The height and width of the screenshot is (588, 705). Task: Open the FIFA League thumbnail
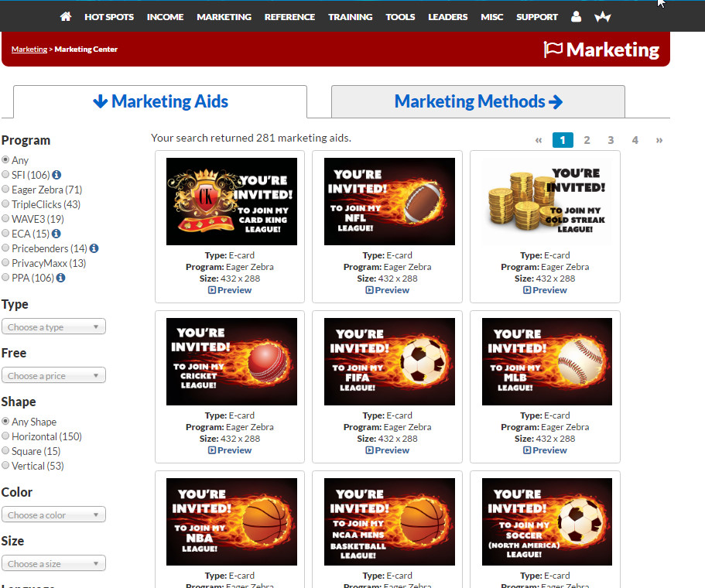[389, 361]
